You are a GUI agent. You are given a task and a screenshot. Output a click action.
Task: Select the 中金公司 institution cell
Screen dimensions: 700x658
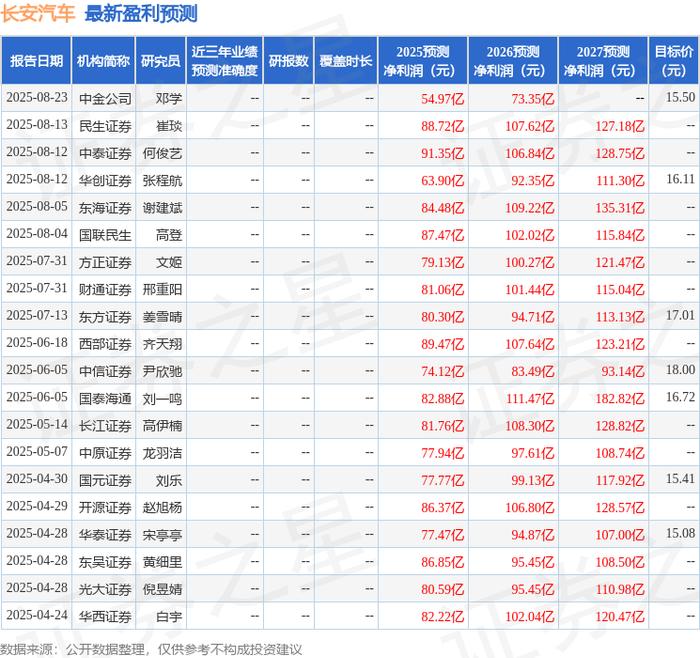[105, 99]
